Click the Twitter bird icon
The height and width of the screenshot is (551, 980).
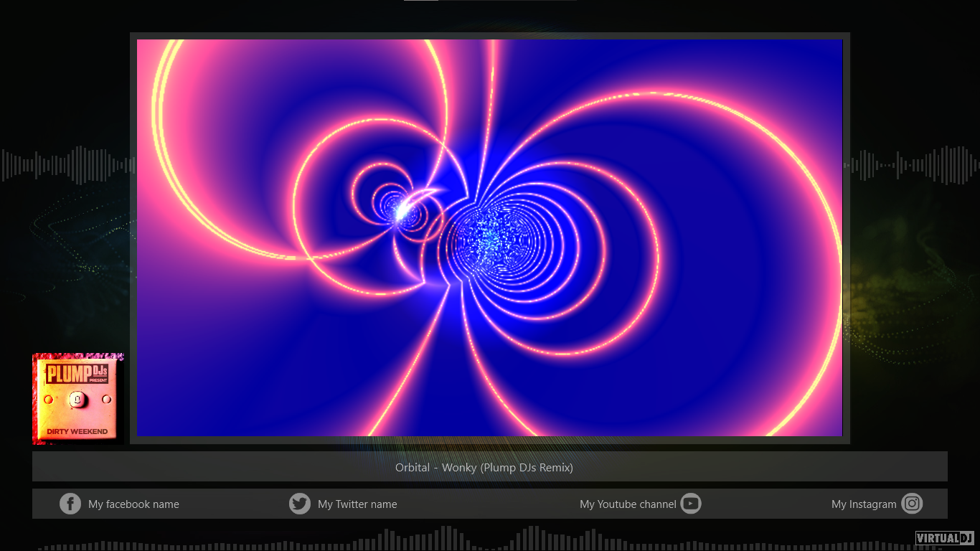pos(300,504)
